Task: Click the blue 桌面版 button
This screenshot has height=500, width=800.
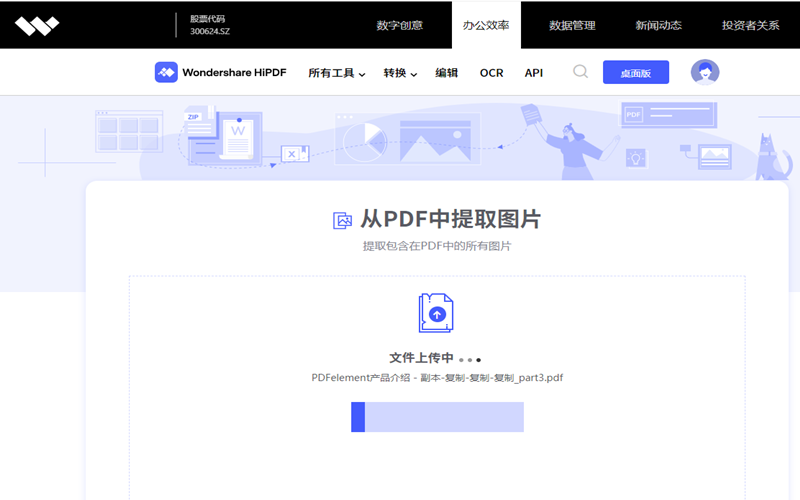Action: [636, 73]
